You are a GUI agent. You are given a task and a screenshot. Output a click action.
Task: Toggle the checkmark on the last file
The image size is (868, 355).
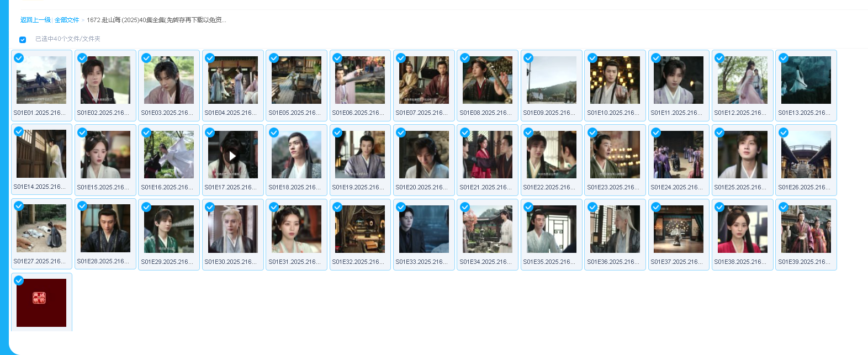click(19, 280)
